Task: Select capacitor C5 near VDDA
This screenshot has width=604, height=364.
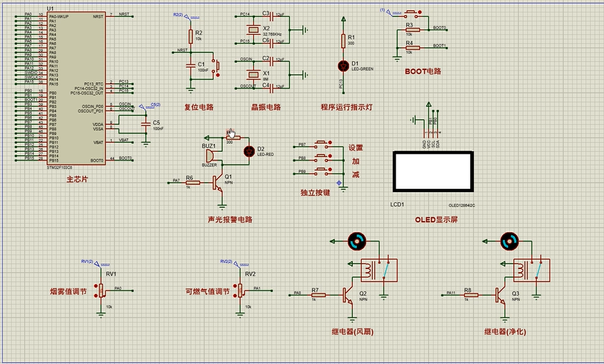Action: [x=146, y=124]
